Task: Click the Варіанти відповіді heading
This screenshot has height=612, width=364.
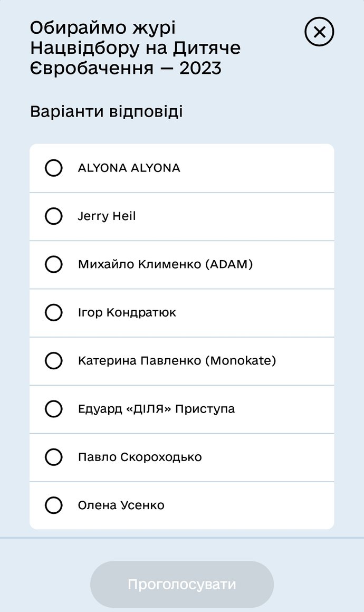Action: point(107,112)
